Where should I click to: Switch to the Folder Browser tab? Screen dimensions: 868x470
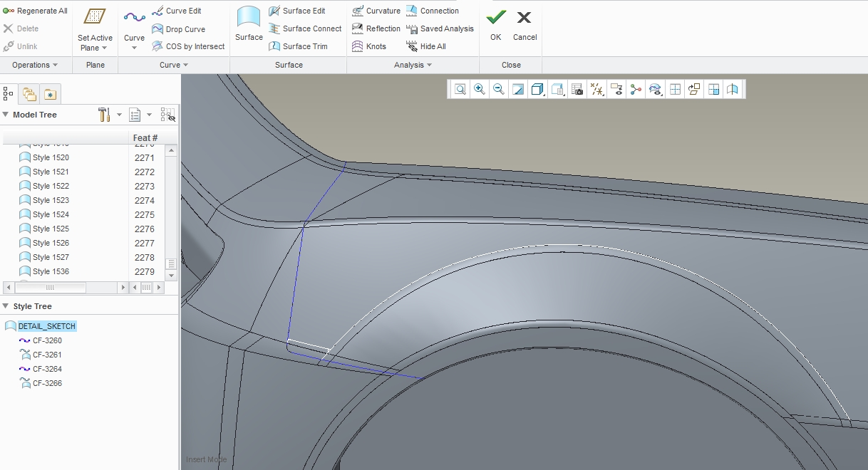point(29,93)
